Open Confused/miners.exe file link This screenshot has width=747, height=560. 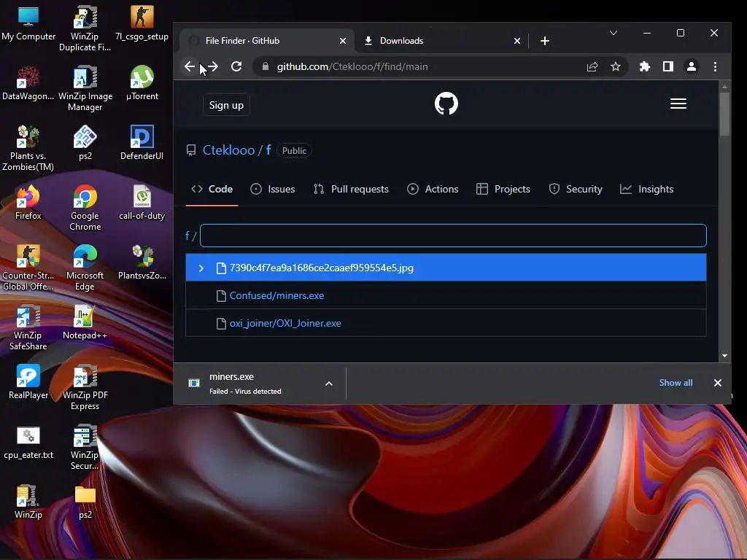(x=276, y=296)
